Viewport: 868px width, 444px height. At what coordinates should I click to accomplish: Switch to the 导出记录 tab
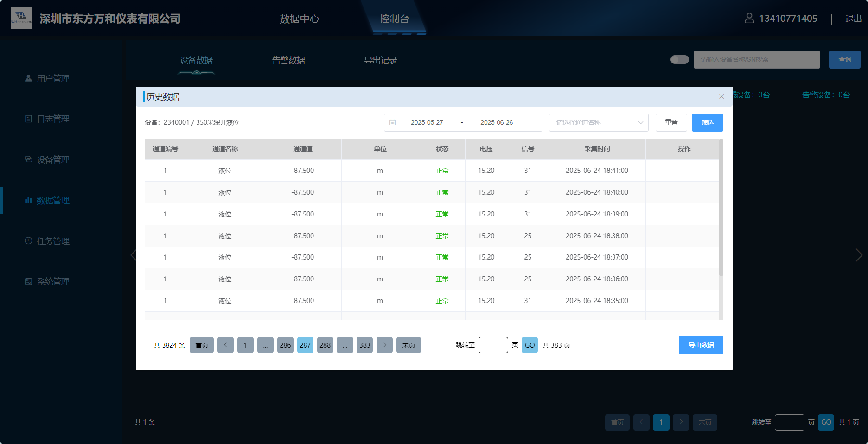pos(380,60)
